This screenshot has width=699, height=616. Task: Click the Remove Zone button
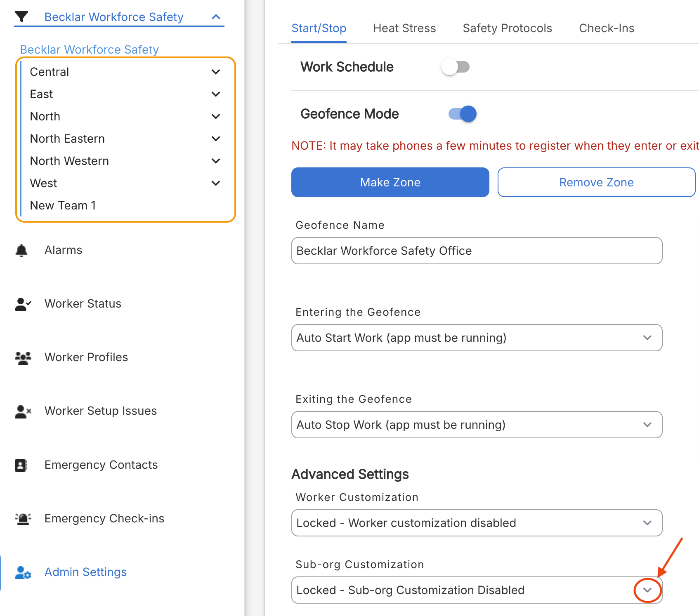[x=596, y=182]
